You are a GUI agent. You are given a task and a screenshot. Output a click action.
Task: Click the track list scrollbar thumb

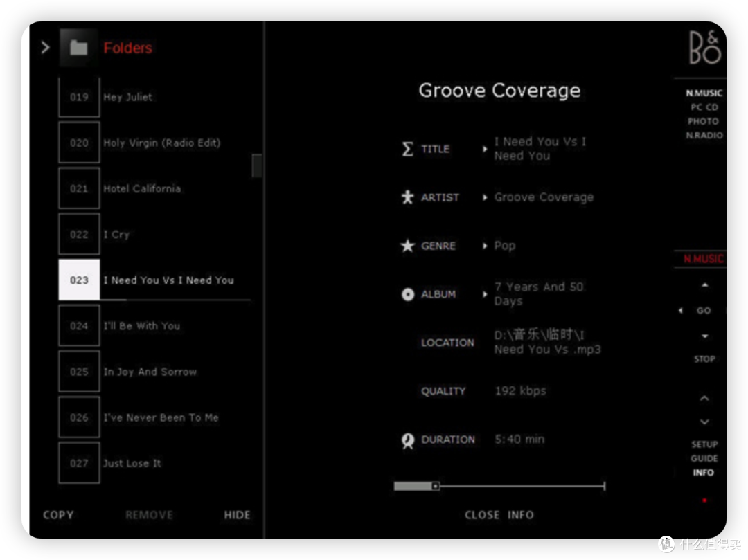(x=257, y=165)
